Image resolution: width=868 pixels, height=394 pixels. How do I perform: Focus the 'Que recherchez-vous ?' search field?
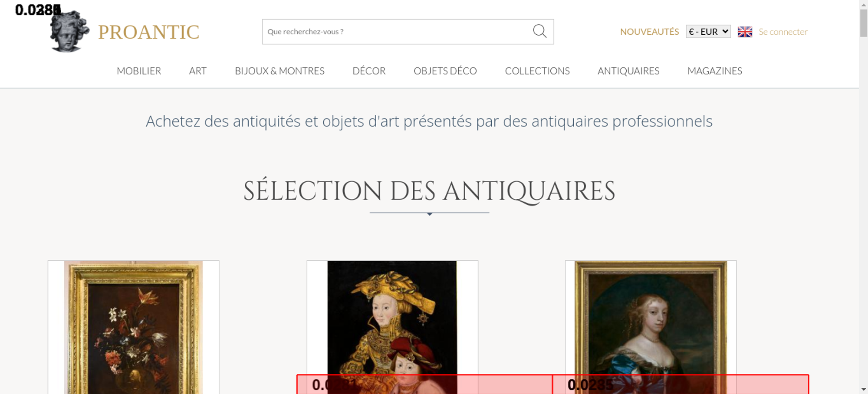tap(395, 32)
